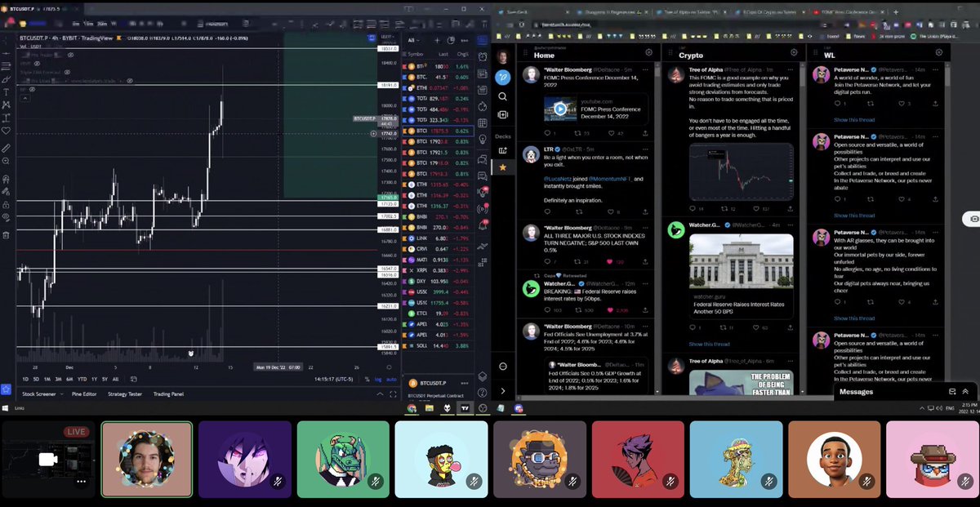Viewport: 980px width, 507px height.
Task: Click the Windows Start button
Action: click(x=6, y=407)
